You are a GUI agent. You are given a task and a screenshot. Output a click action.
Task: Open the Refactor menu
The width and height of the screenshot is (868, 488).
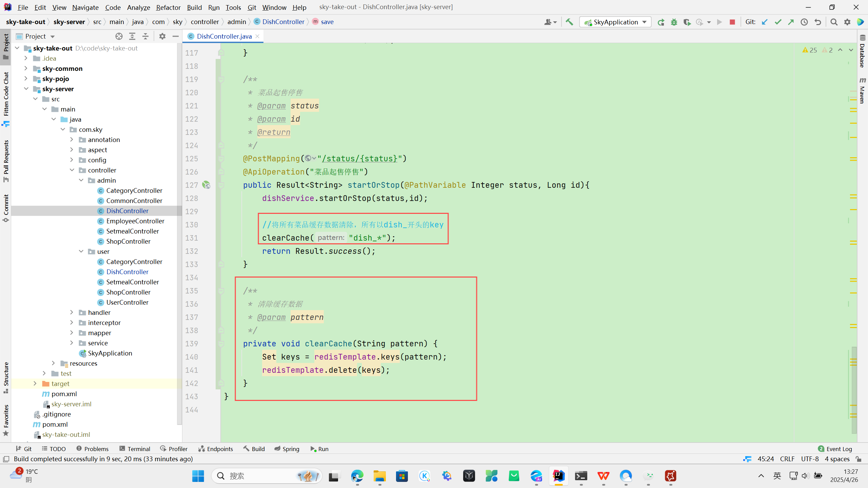coord(168,7)
